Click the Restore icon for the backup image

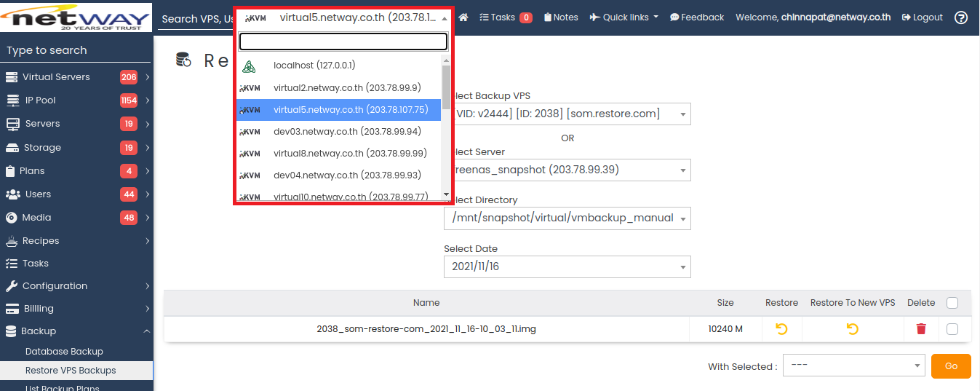tap(781, 329)
